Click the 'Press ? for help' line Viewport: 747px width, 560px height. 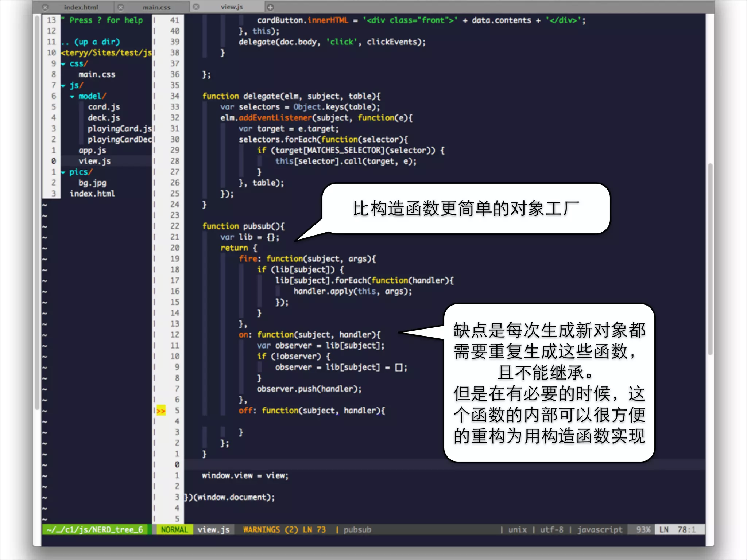[x=102, y=20]
